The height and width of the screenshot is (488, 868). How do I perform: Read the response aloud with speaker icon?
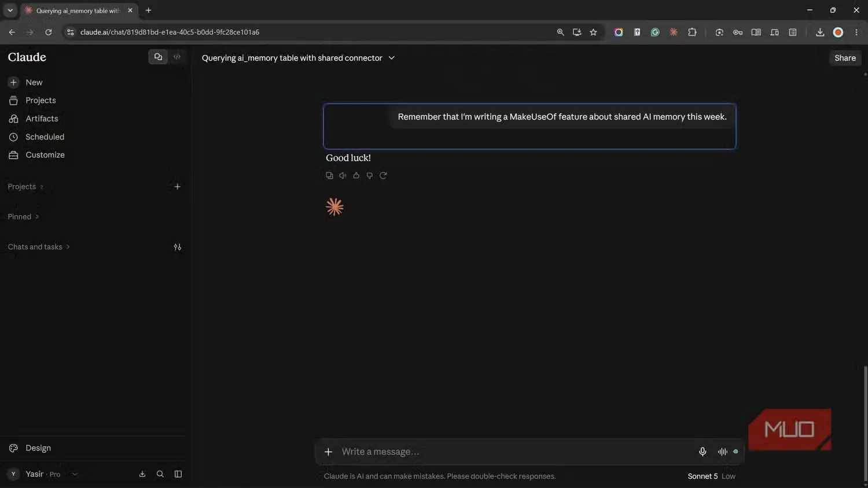click(343, 175)
